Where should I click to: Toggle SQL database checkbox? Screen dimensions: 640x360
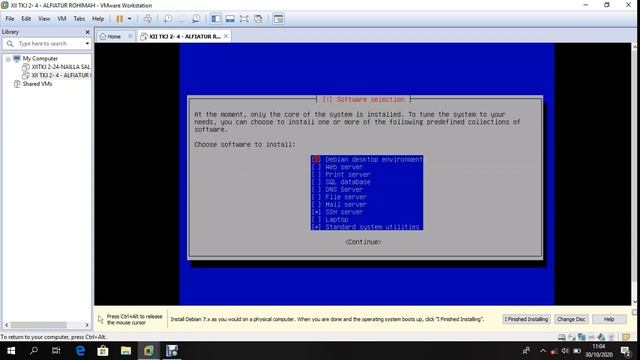(316, 182)
